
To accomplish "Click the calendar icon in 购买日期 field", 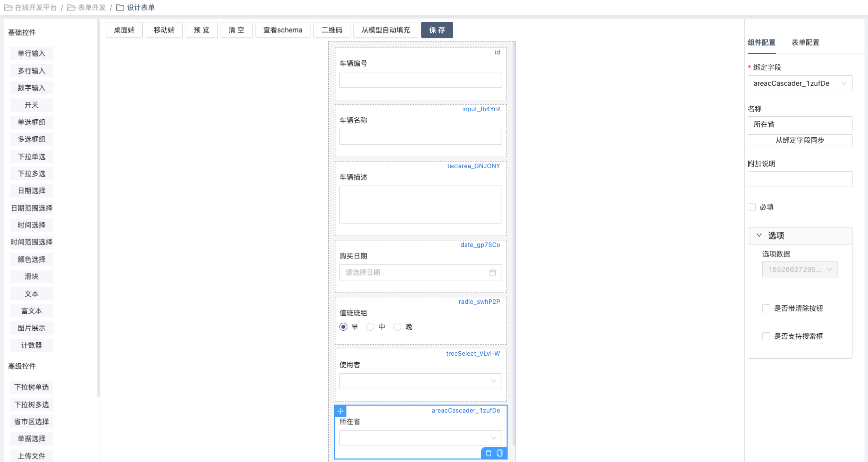I will tap(493, 272).
